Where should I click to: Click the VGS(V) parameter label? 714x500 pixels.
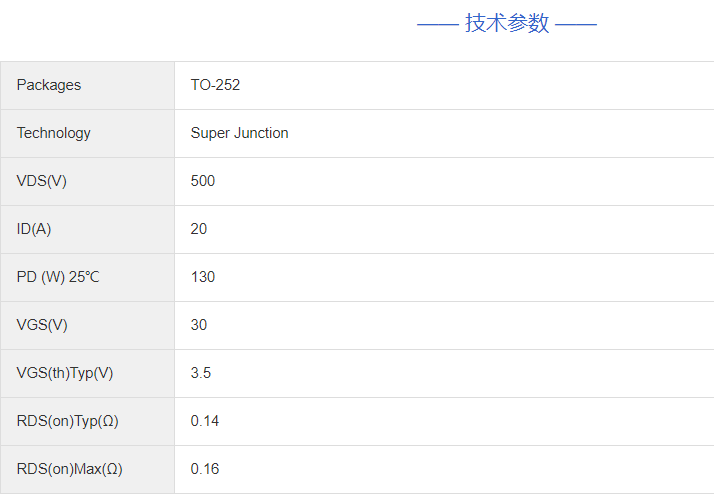coord(42,325)
